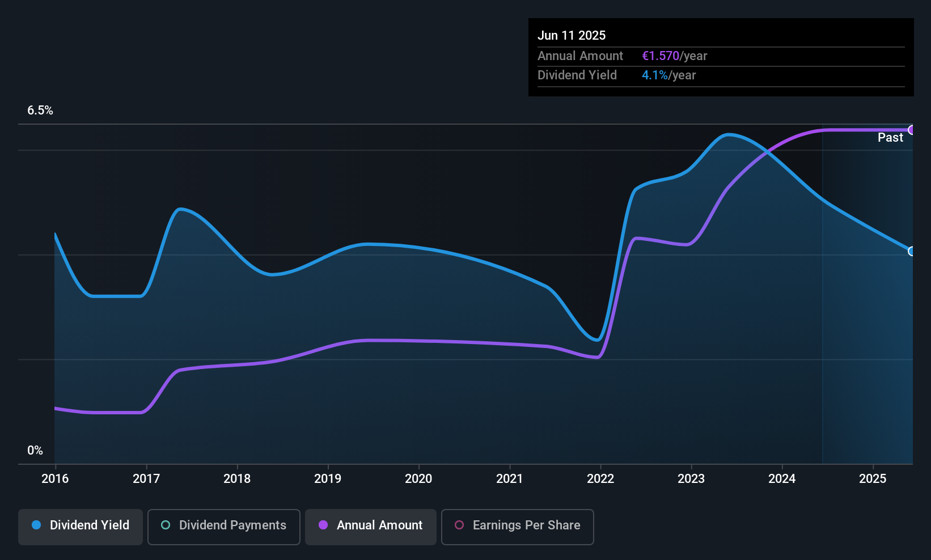
Task: Click the 2017 x-axis label
Action: (x=146, y=478)
